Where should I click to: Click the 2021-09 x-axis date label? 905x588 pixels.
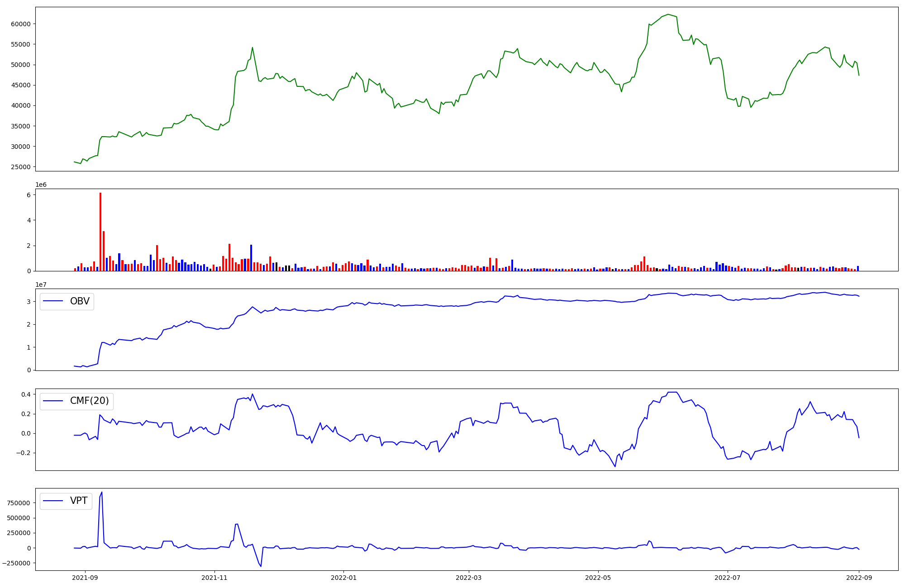pyautogui.click(x=85, y=577)
